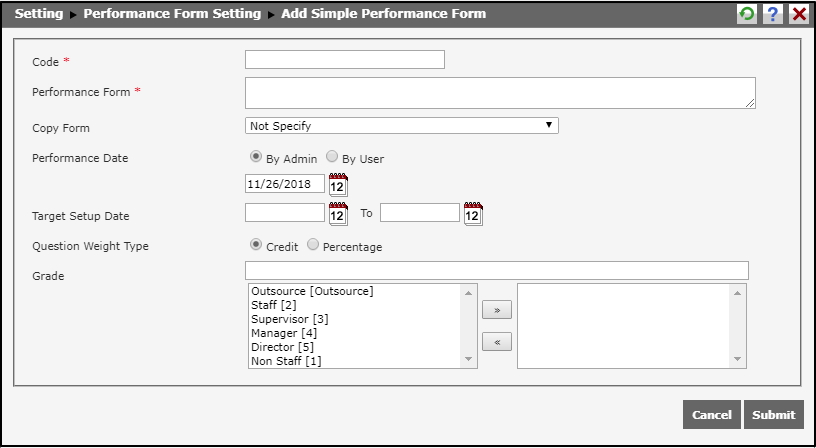Click scroll down arrow in grade list

(468, 359)
